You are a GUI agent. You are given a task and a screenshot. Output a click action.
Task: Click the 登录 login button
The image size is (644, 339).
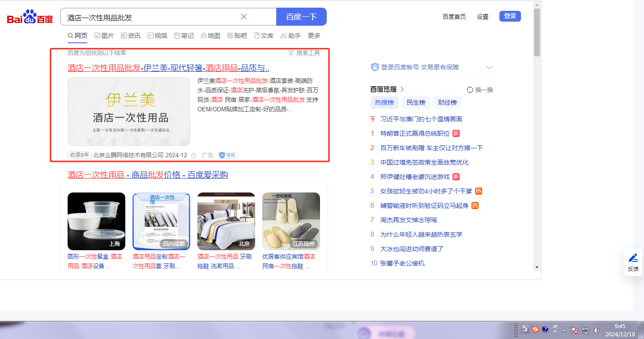510,16
